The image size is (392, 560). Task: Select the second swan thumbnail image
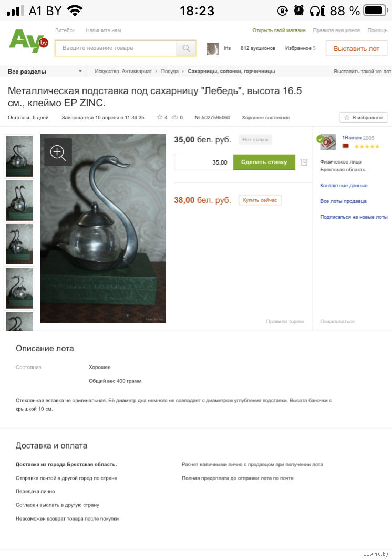[19, 200]
